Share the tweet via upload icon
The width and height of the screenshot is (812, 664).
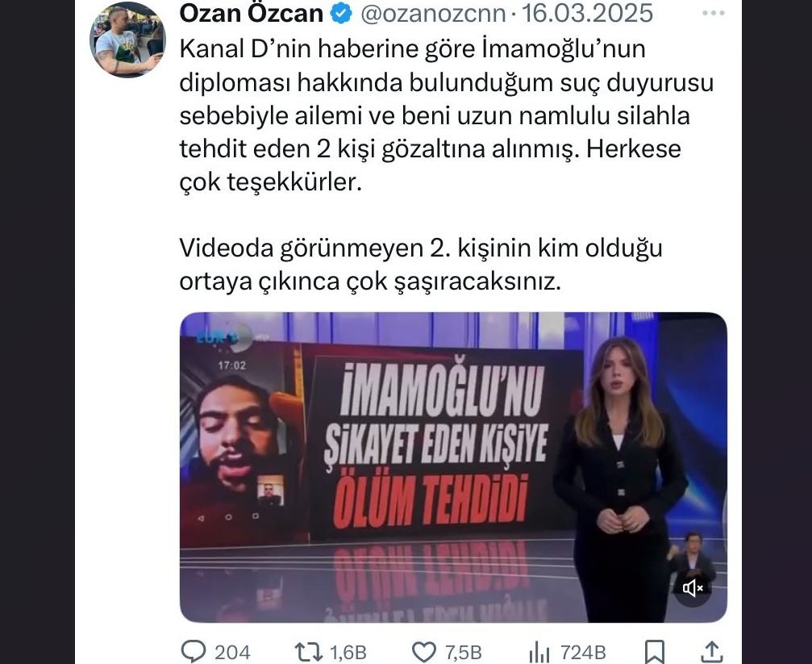pos(712,652)
